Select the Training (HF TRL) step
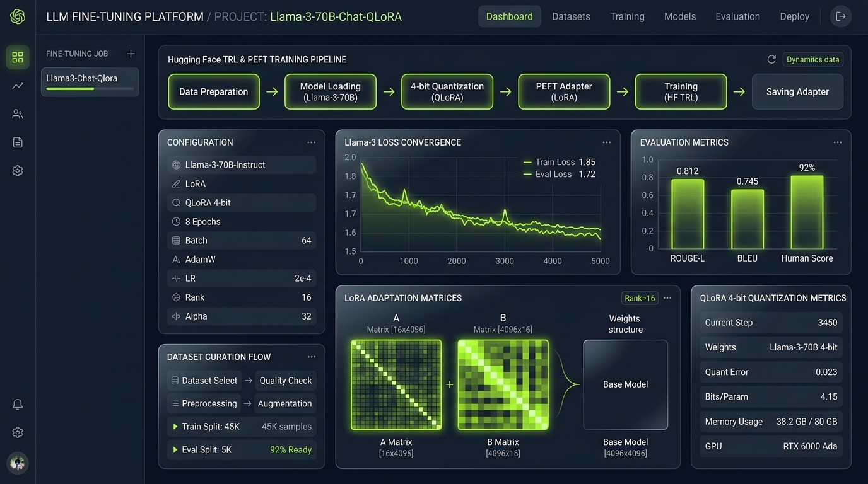This screenshot has width=868, height=484. pos(681,91)
